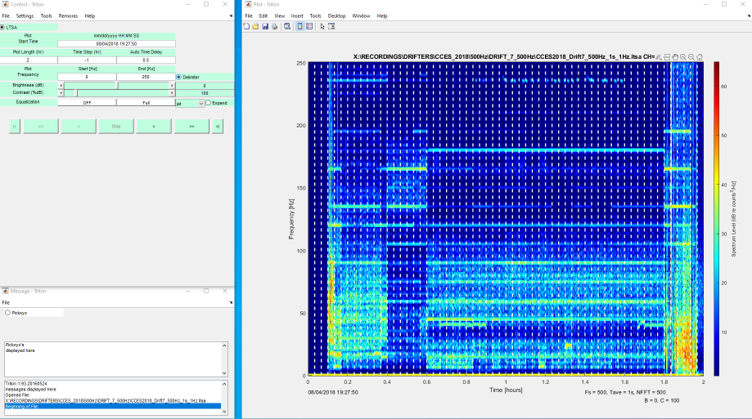The height and width of the screenshot is (419, 752).
Task: Select the LTSA radio button
Action: (x=3, y=27)
